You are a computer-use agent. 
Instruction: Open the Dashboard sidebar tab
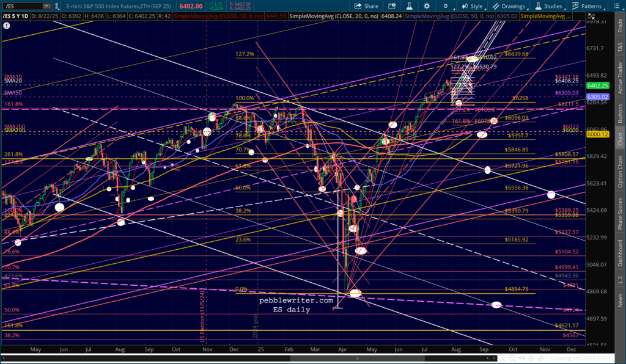[620, 253]
